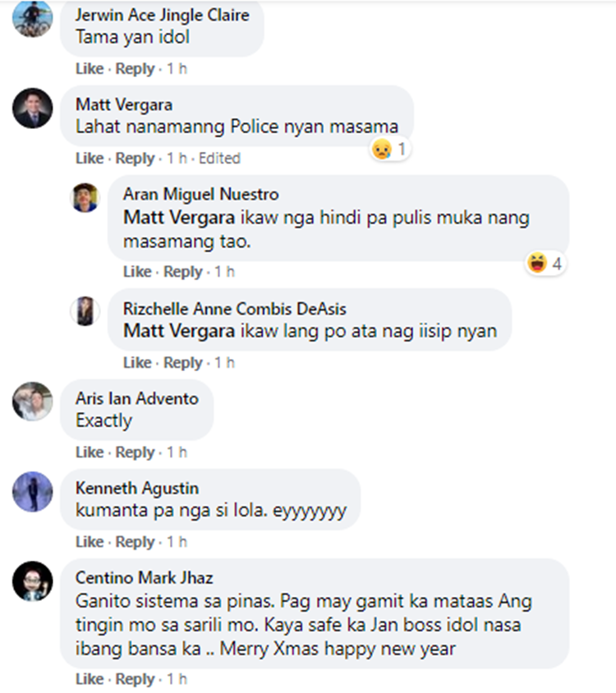
Task: Open Kenneth Agustin's profile picture
Action: tap(32, 492)
